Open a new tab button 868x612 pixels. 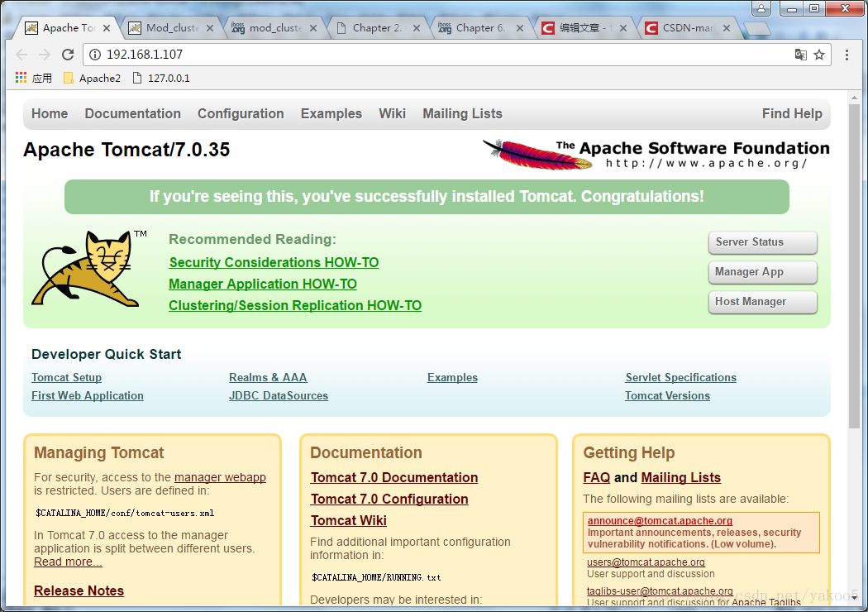click(x=756, y=28)
